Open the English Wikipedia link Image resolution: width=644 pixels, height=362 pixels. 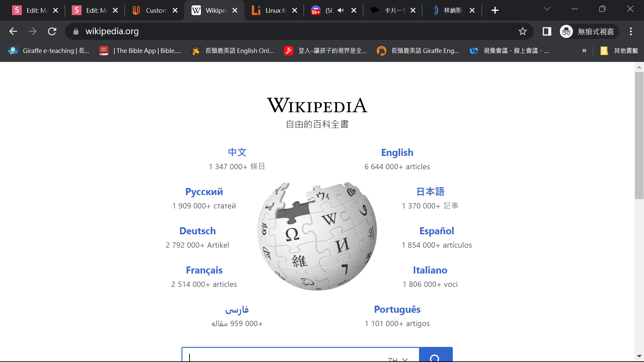pyautogui.click(x=397, y=153)
